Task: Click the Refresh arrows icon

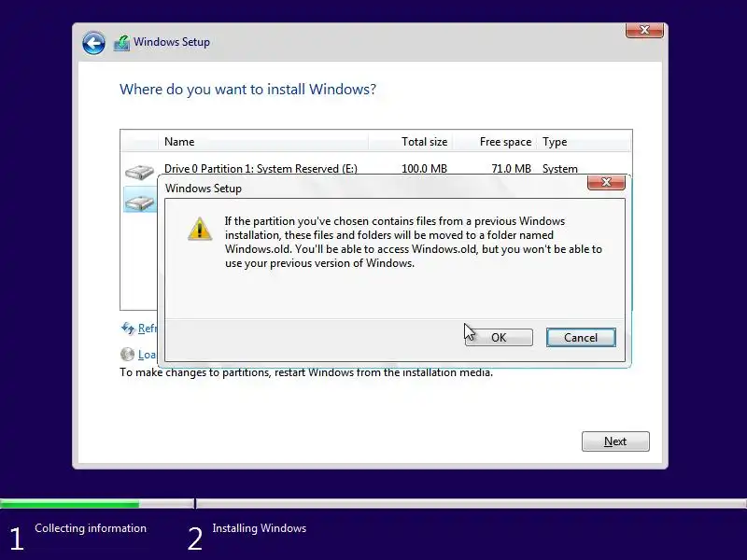Action: click(128, 329)
